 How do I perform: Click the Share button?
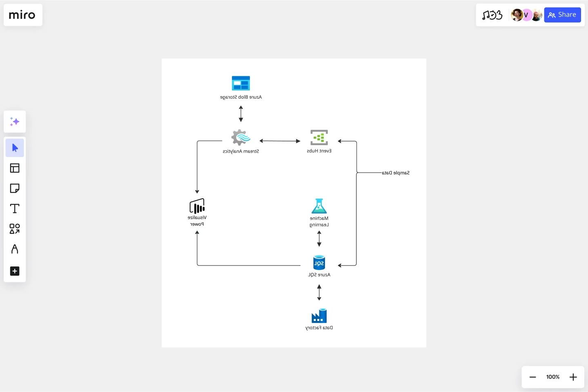pyautogui.click(x=562, y=15)
